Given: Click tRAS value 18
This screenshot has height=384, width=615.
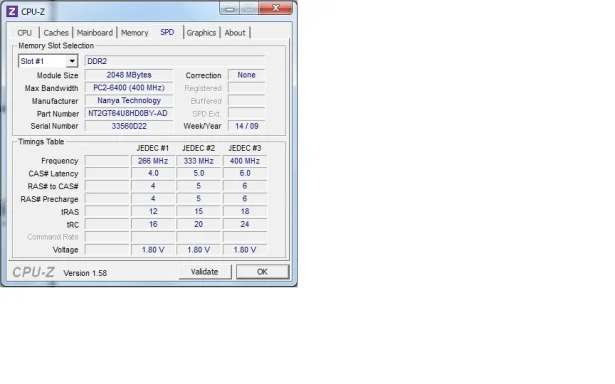Looking at the screenshot, I should 245,211.
